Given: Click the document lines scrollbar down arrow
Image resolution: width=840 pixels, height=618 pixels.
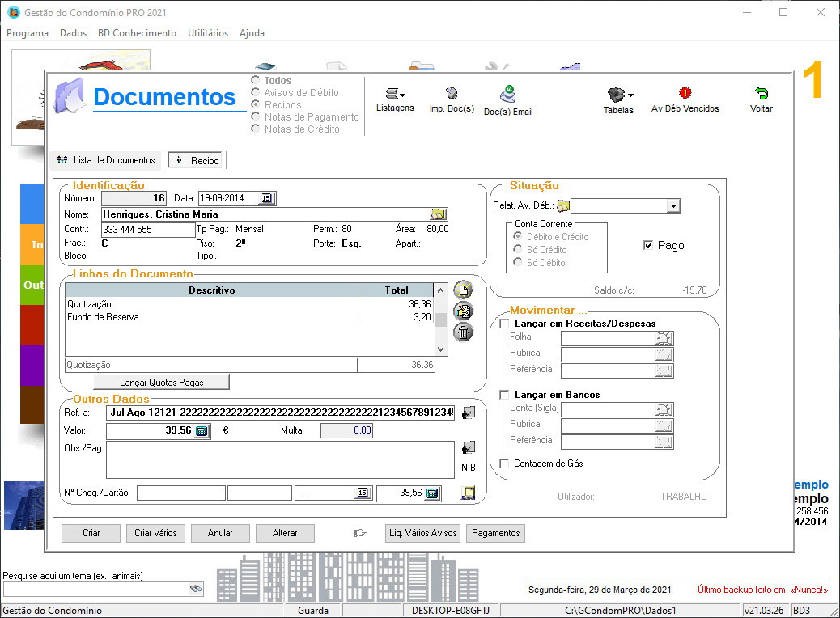Looking at the screenshot, I should 440,349.
